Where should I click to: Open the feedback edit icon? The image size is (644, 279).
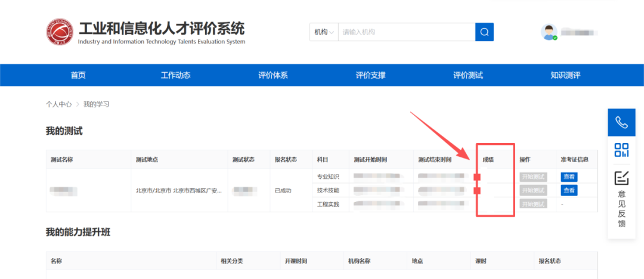pos(621,178)
